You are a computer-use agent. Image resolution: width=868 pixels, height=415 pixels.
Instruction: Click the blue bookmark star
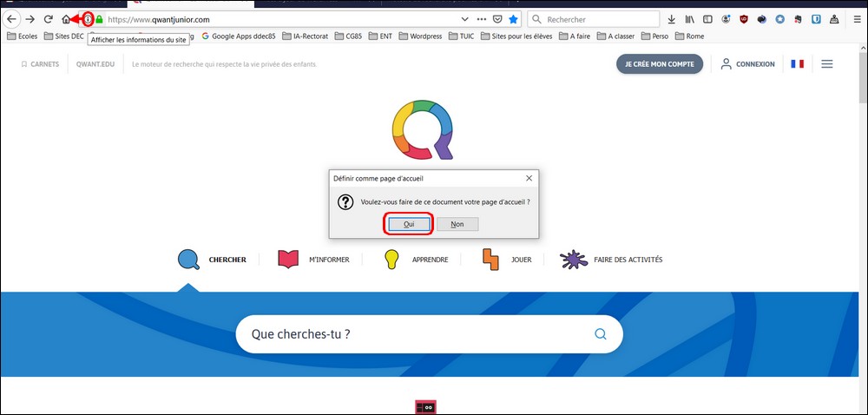(513, 19)
